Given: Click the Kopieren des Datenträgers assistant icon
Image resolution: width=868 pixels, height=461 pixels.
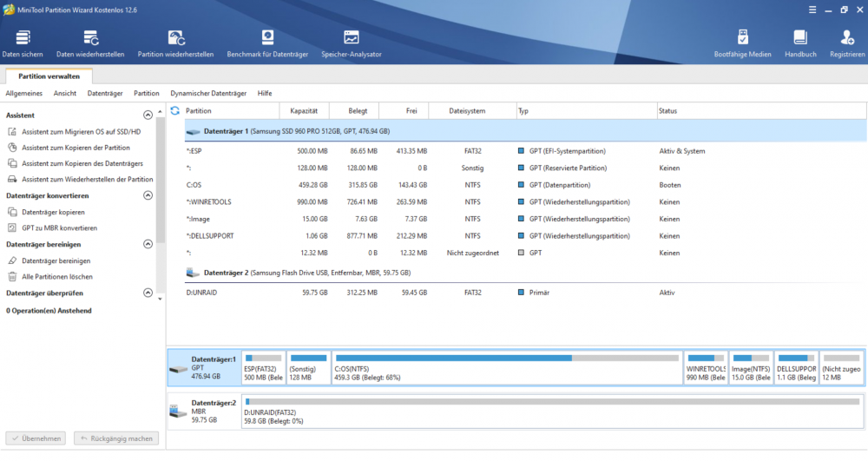Looking at the screenshot, I should (12, 163).
